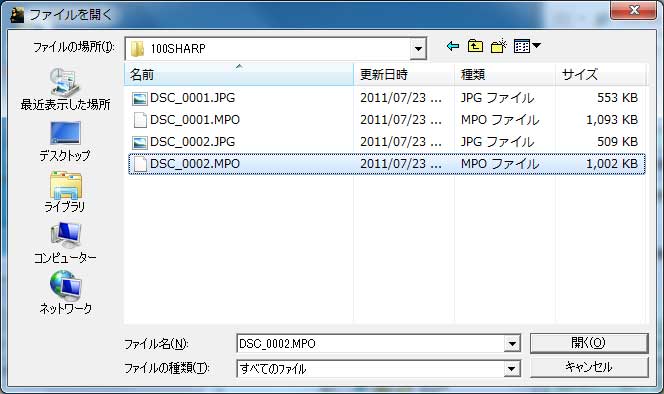This screenshot has width=664, height=394.
Task: Open ライブラリ in the places bar
Action: tap(65, 191)
